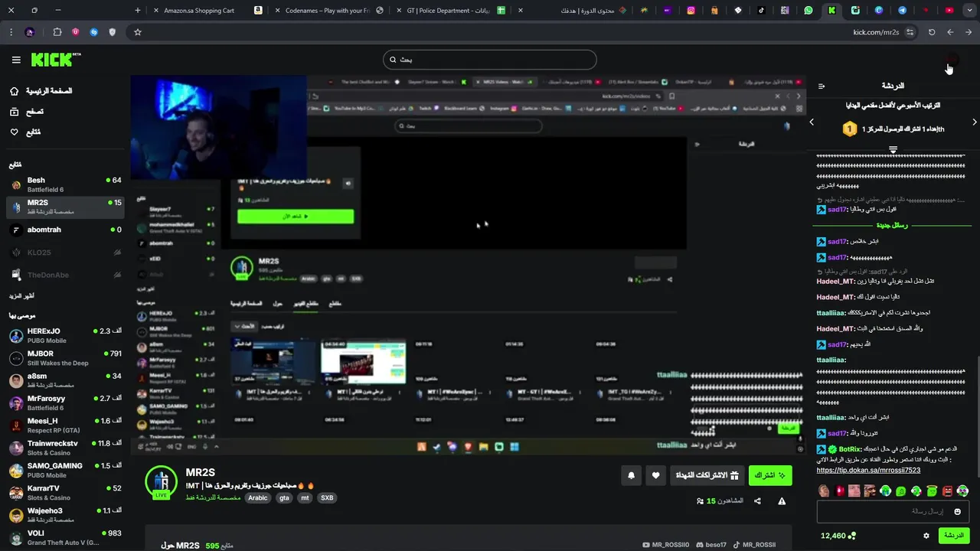Open a new browser tab plus button

coord(137,11)
